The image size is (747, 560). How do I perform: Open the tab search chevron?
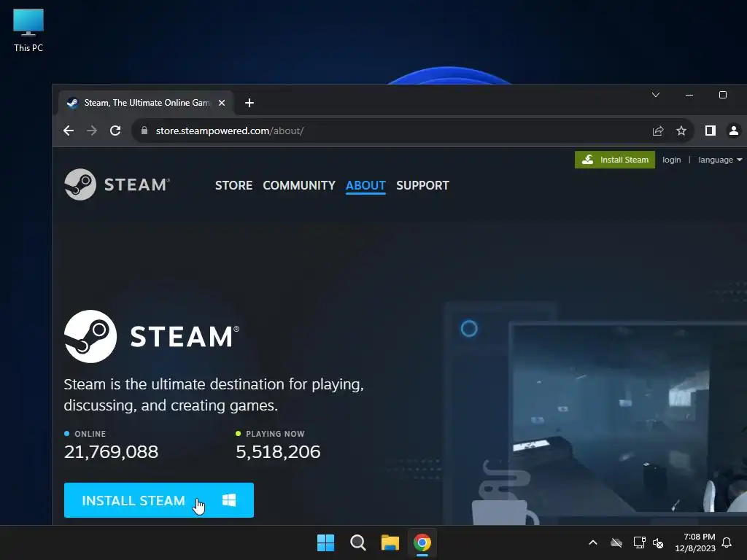click(656, 95)
